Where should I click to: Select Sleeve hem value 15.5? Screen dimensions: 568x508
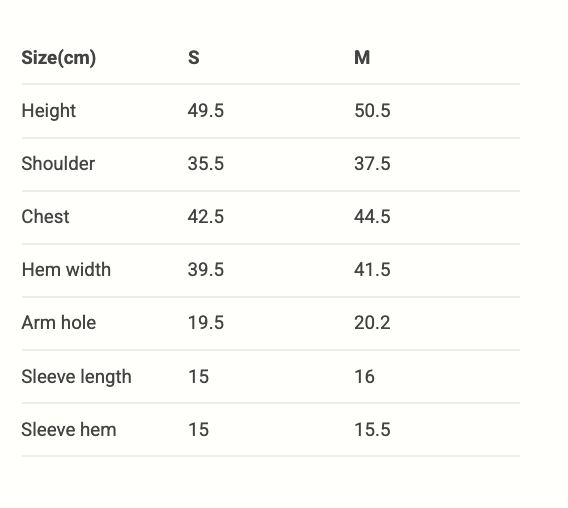tap(372, 429)
